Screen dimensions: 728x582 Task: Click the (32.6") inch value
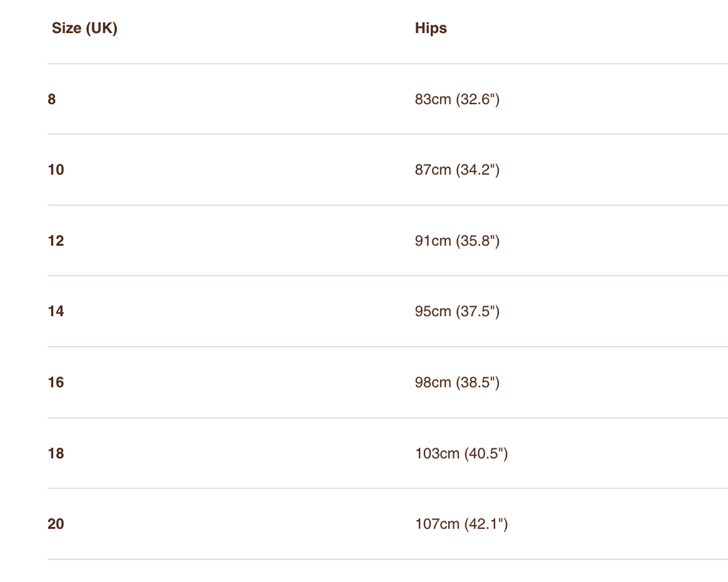pyautogui.click(x=477, y=99)
